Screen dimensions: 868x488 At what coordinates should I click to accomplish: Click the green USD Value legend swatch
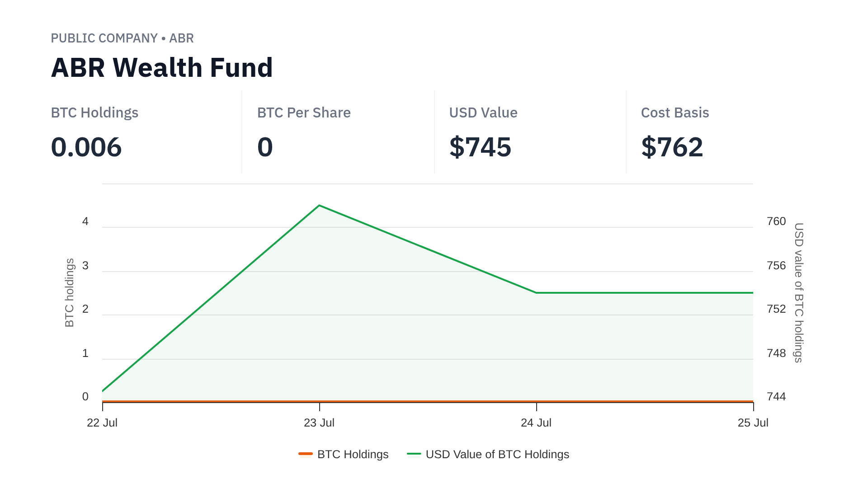click(x=414, y=454)
